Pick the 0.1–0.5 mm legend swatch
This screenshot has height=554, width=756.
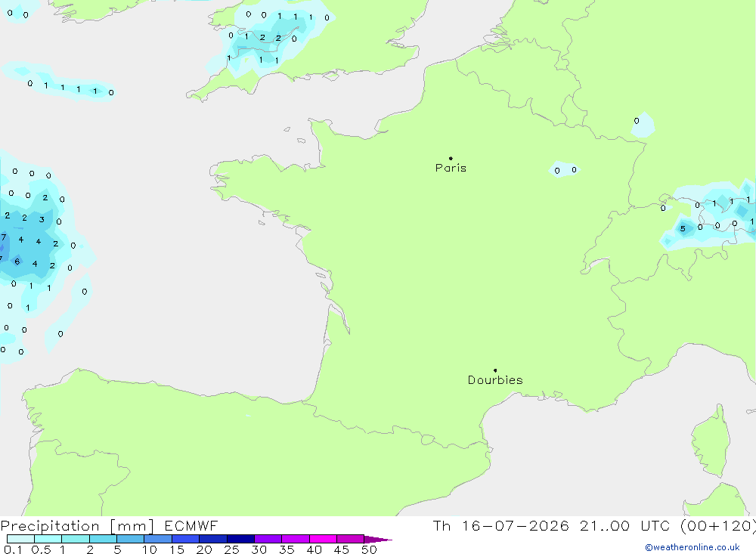coord(20,539)
